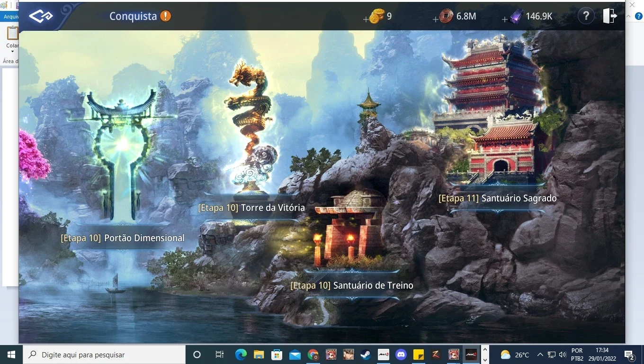Launch Microsoft Edge from taskbar

pyautogui.click(x=241, y=355)
